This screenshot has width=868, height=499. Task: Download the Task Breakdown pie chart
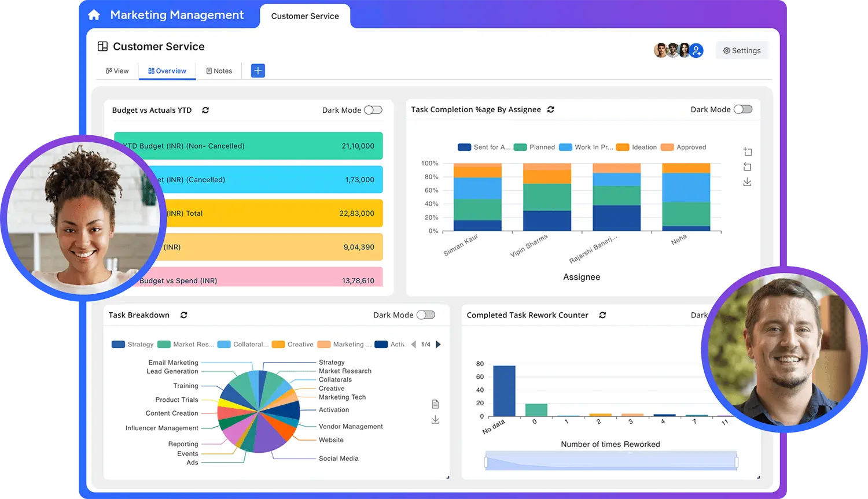point(435,420)
